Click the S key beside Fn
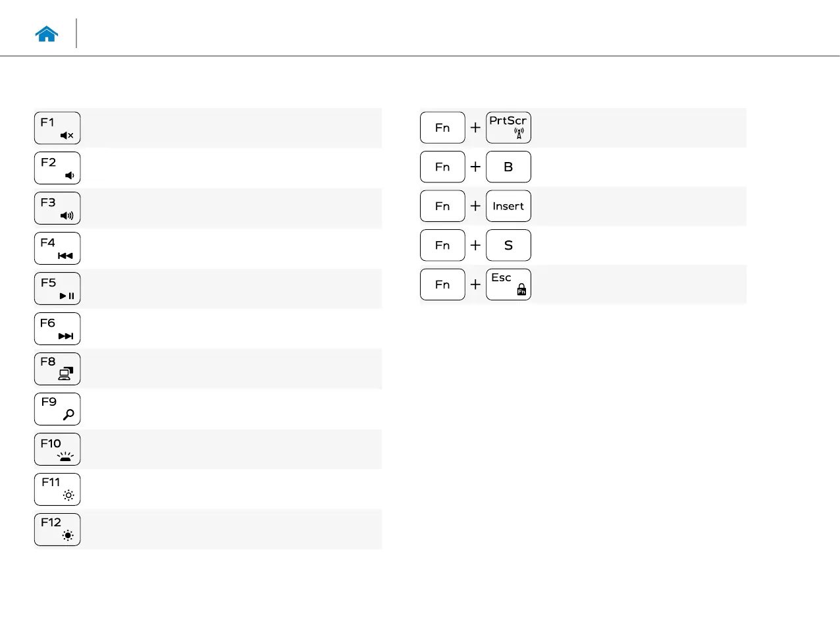The height and width of the screenshot is (635, 840). (x=508, y=245)
